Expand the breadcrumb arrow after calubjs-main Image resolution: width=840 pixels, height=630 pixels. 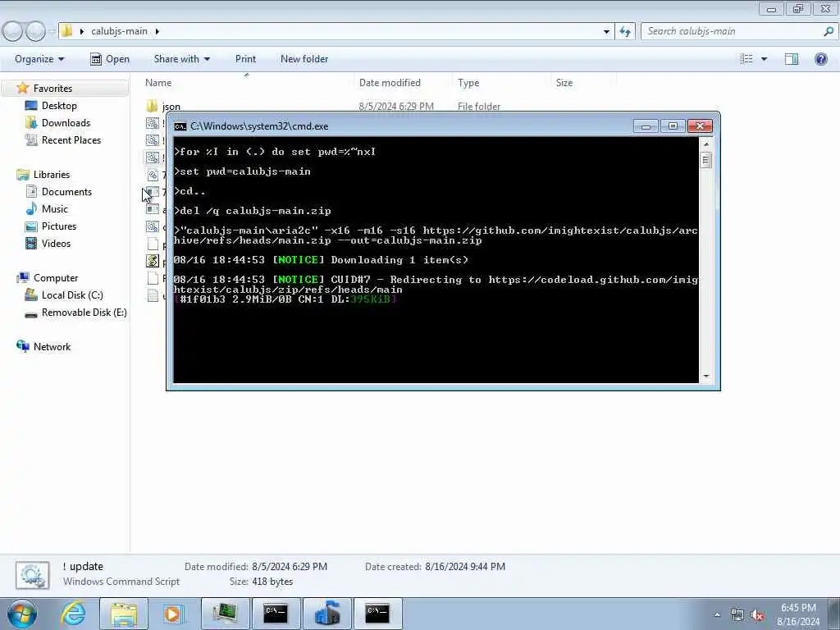[x=157, y=32]
